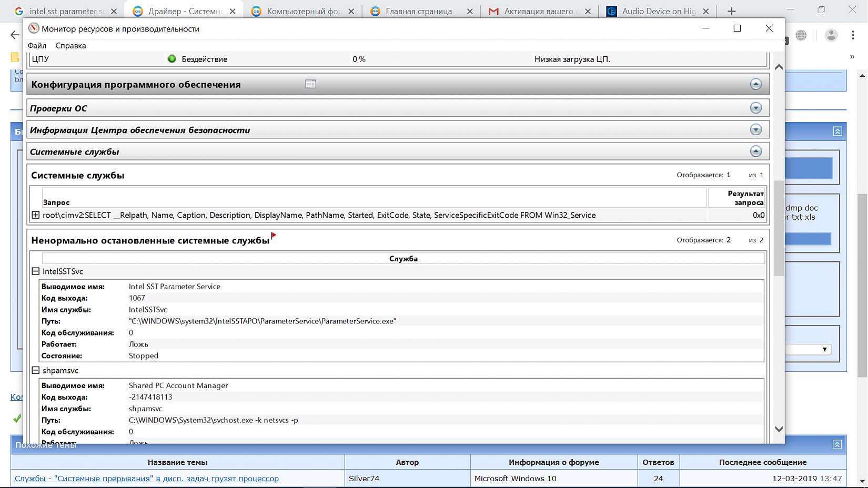Viewport: 868px width, 488px height.
Task: Collapse the IntelSSTSvc service details
Action: (x=35, y=271)
